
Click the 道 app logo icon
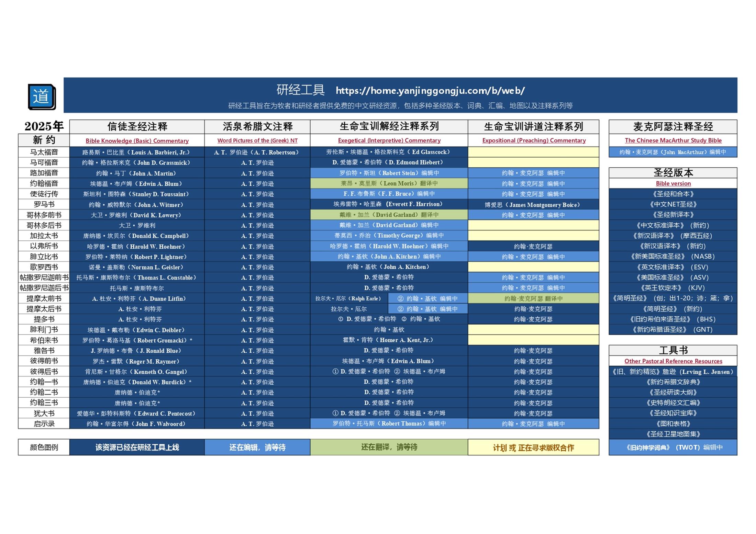click(42, 97)
